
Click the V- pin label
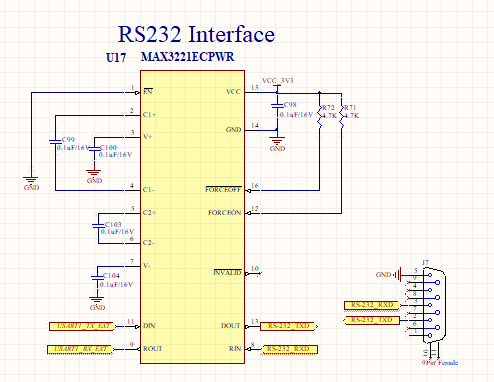(147, 266)
